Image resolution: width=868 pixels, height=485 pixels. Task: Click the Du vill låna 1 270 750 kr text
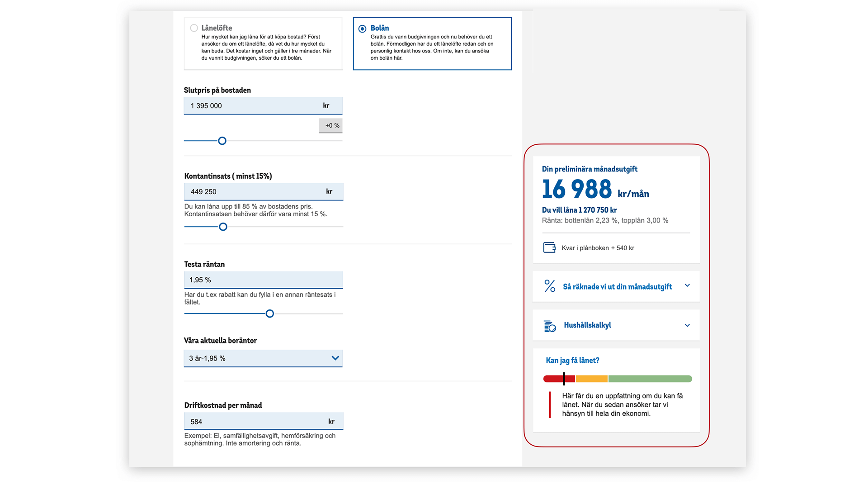(579, 210)
